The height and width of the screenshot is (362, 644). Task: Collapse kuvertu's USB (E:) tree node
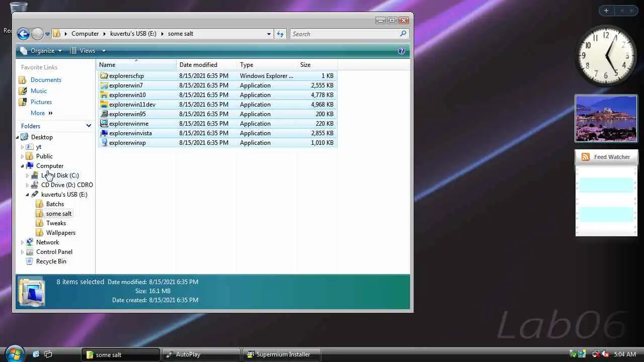(x=27, y=195)
